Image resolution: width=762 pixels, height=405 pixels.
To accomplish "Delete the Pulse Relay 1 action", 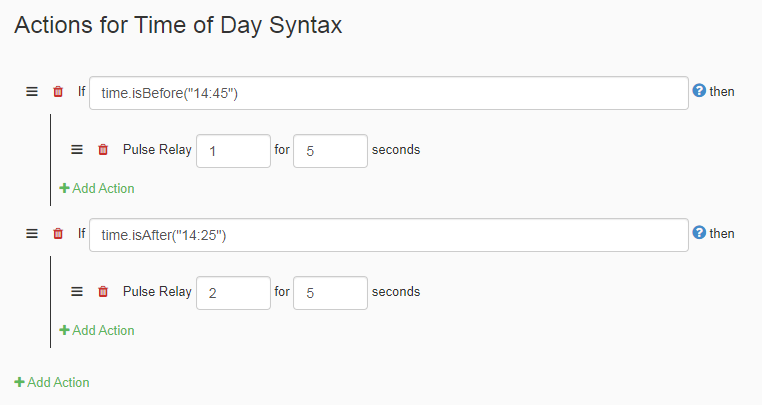I will 103,149.
